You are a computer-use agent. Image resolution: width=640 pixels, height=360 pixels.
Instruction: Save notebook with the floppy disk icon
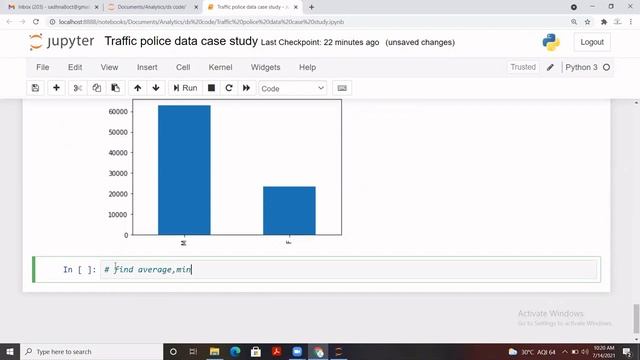[x=36, y=88]
